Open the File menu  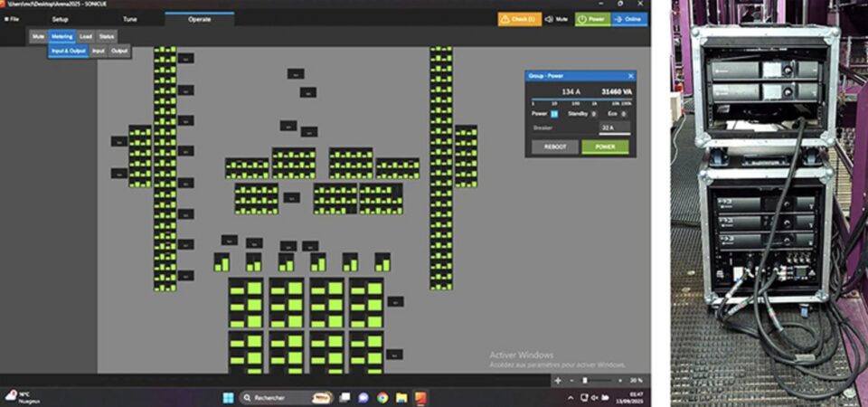13,18
